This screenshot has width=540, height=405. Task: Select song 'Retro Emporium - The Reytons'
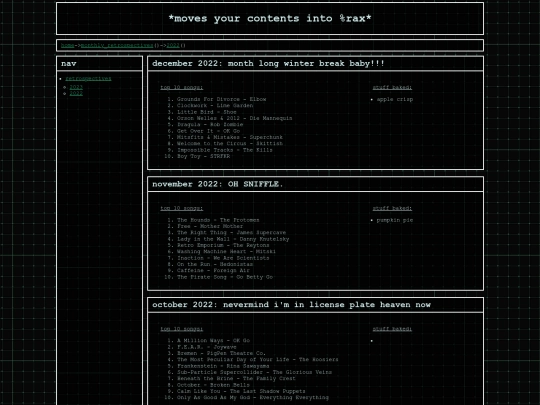(223, 245)
